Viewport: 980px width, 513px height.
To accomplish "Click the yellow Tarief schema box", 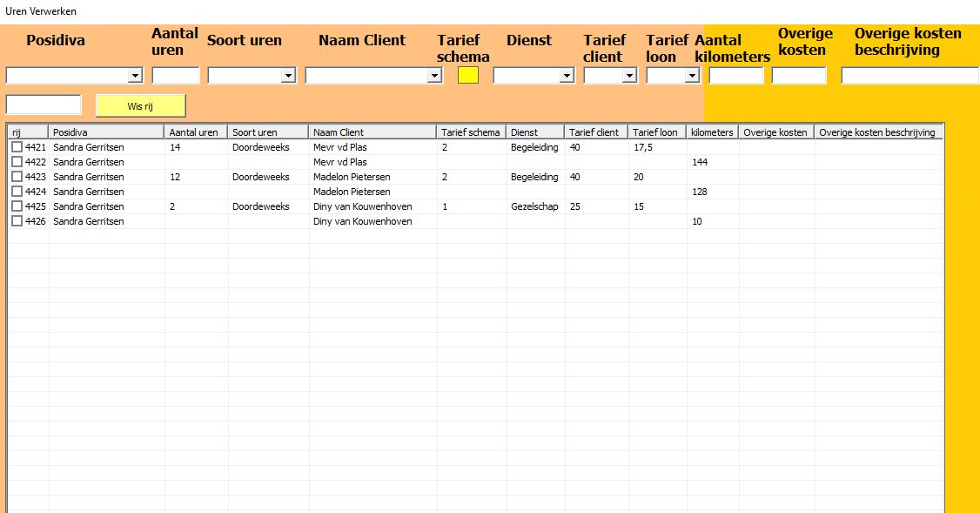I will (467, 74).
